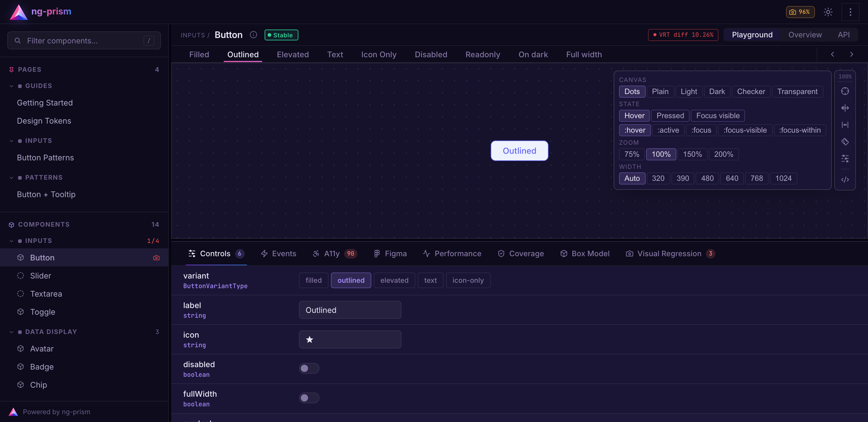Viewport: 868px width, 422px height.
Task: Open canvas settings sliders icon
Action: [x=845, y=159]
